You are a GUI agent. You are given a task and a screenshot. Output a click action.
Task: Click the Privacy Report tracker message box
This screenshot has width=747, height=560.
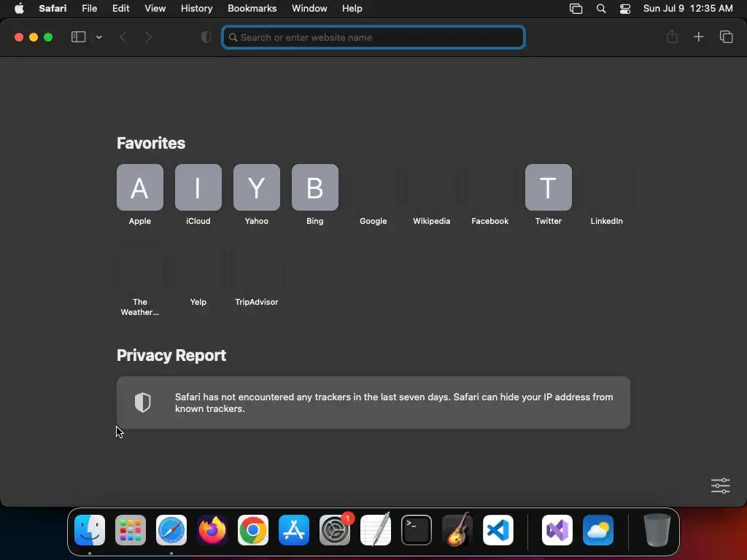[x=373, y=402]
